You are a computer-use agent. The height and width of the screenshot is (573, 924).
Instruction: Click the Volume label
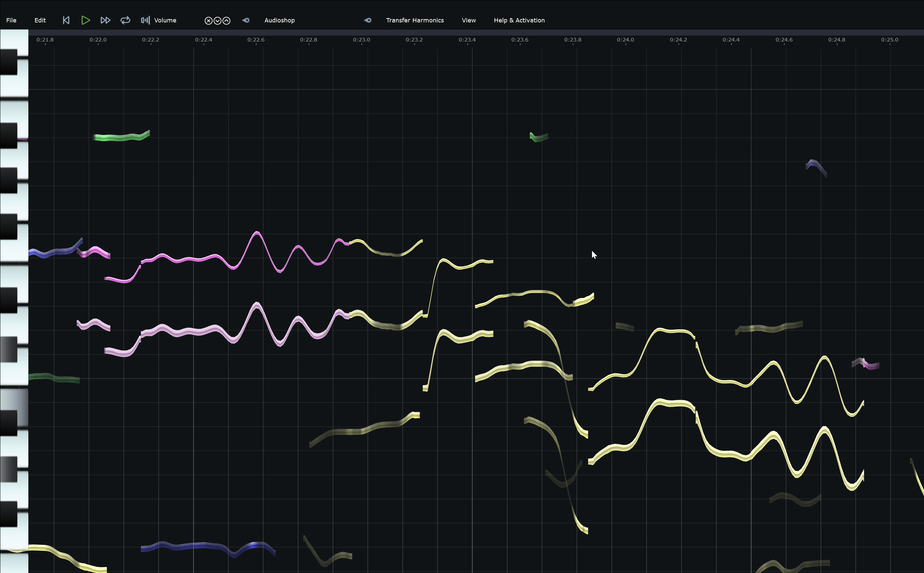pyautogui.click(x=165, y=20)
